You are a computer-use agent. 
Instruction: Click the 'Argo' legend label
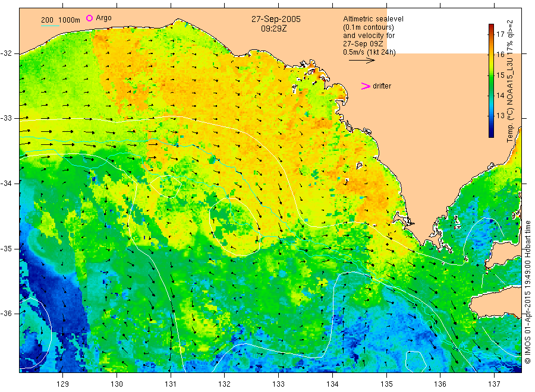point(103,18)
